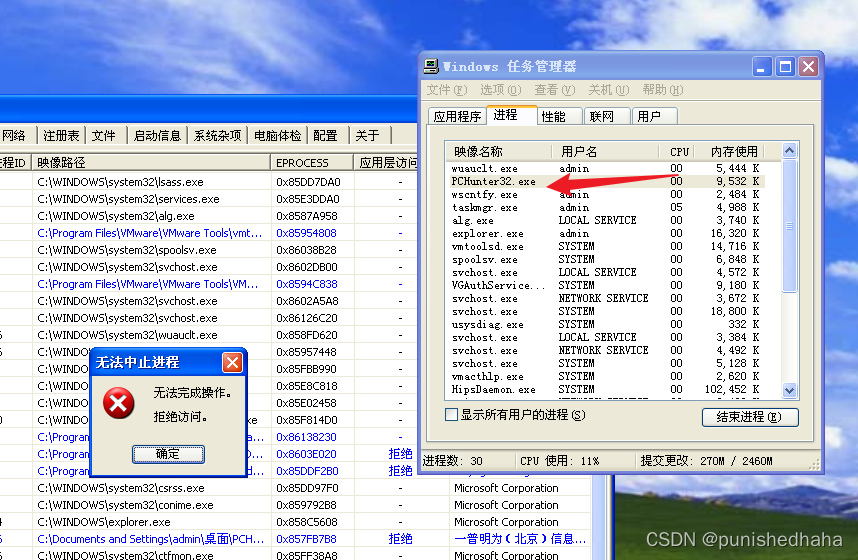Select lsass.exe row in PCHunter
Image resolution: width=858 pixels, height=560 pixels.
(210, 182)
